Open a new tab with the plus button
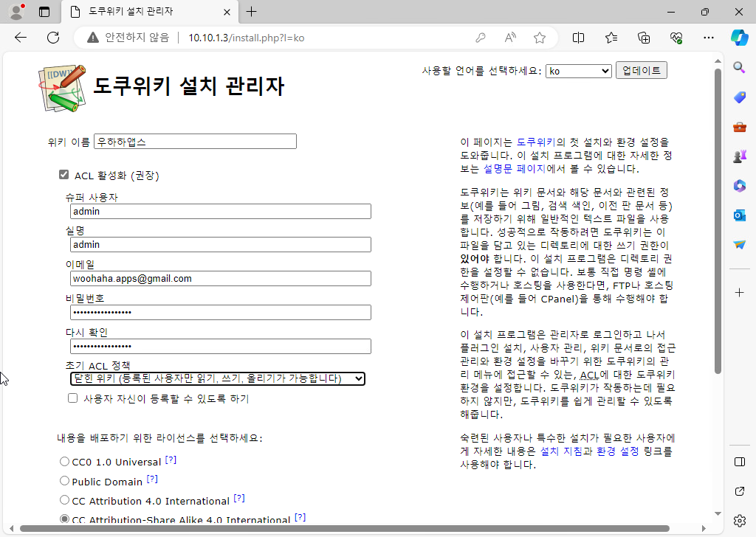The width and height of the screenshot is (756, 537). coord(251,12)
